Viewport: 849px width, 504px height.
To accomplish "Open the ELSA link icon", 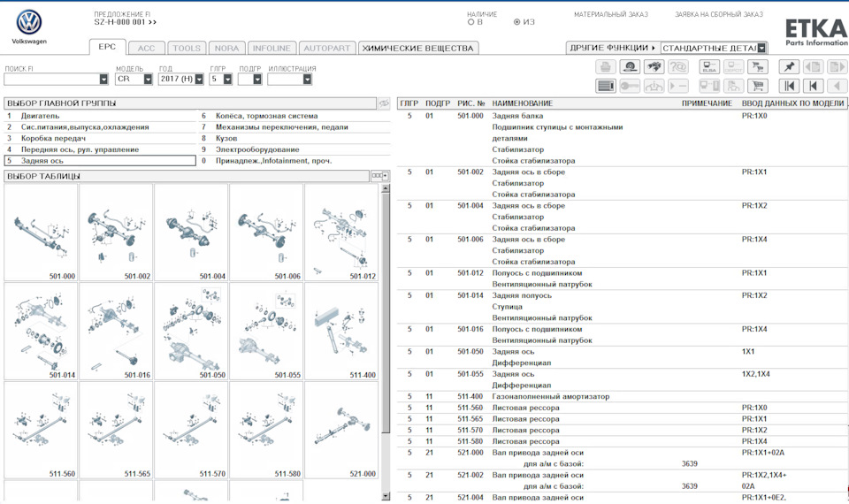I will [x=709, y=66].
